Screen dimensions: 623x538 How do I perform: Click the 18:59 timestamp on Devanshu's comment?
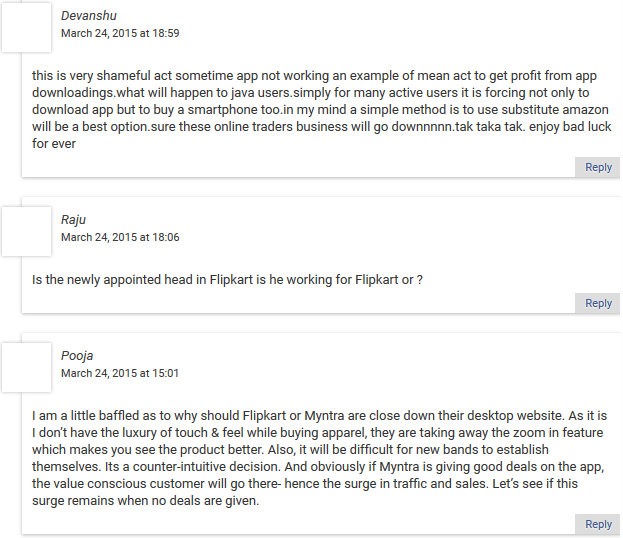point(120,33)
